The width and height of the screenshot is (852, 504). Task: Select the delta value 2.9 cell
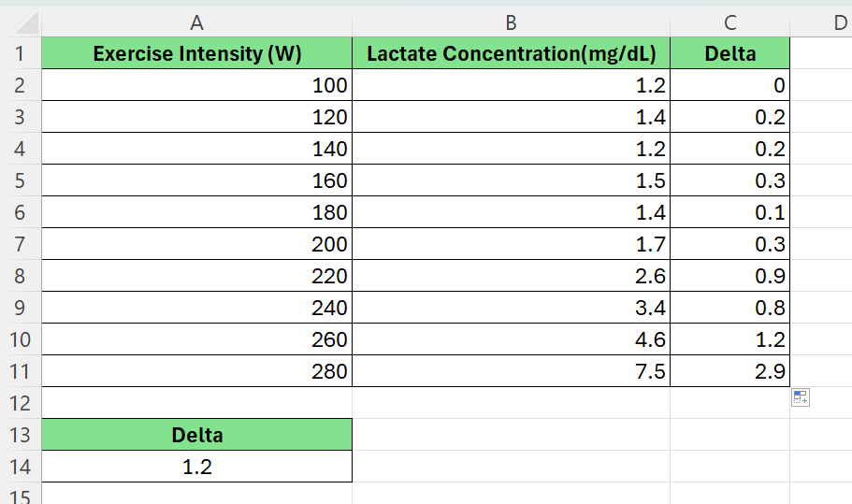click(729, 371)
